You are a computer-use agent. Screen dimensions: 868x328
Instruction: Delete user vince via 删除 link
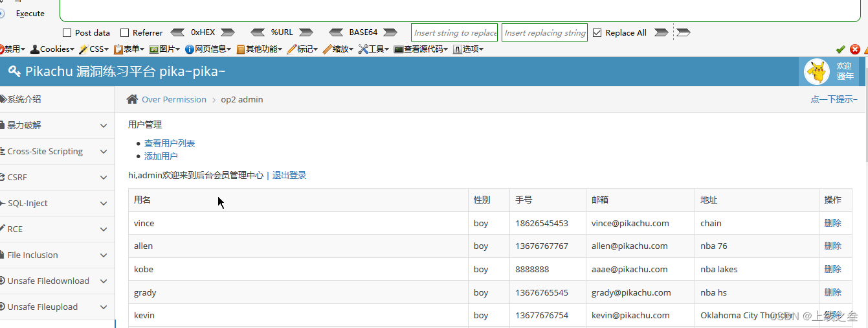click(833, 223)
